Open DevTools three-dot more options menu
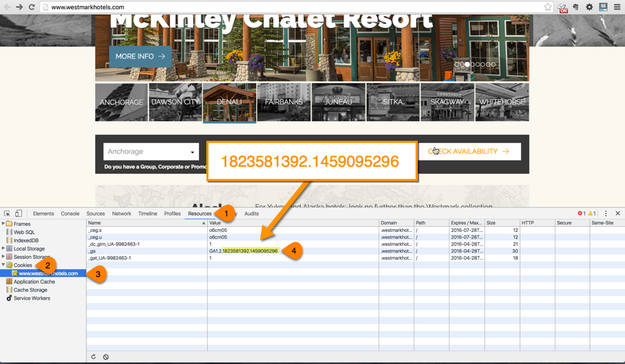Viewport: 625px width, 364px height. 606,213
